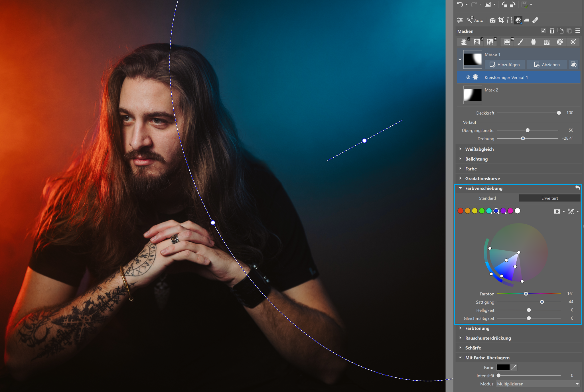Select the brush mask tool
The height and width of the screenshot is (392, 584).
pyautogui.click(x=520, y=42)
